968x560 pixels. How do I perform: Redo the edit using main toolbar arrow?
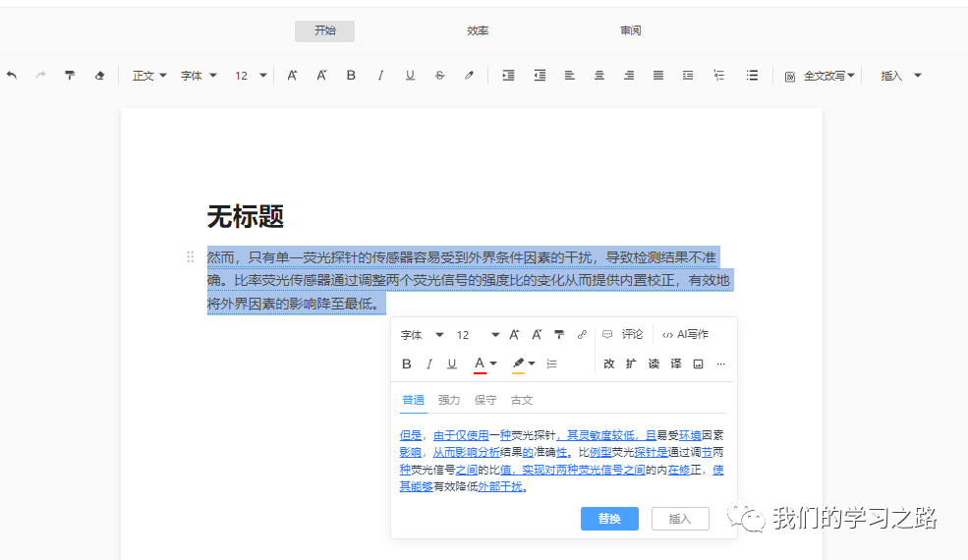click(40, 76)
